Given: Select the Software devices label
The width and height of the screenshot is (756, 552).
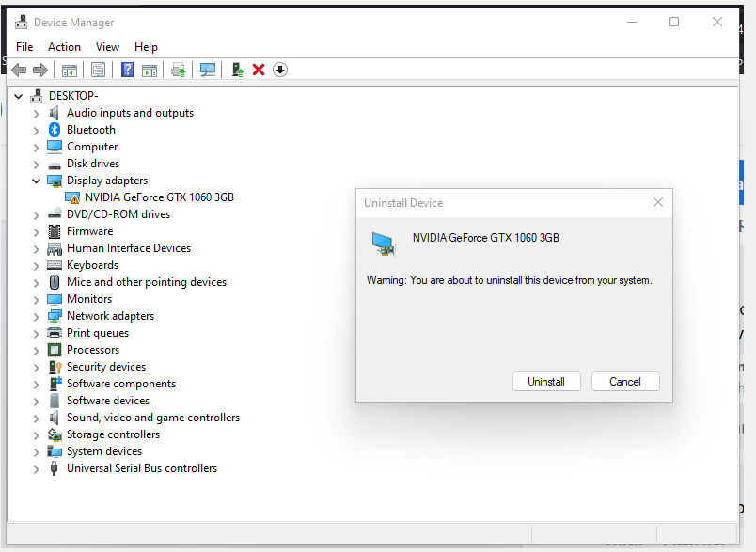Looking at the screenshot, I should click(108, 401).
